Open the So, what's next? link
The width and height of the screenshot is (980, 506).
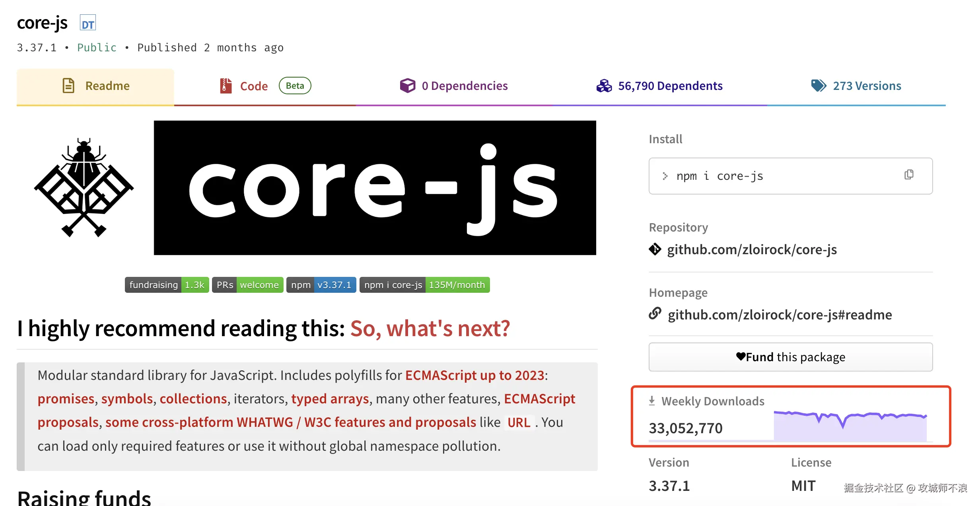(430, 329)
